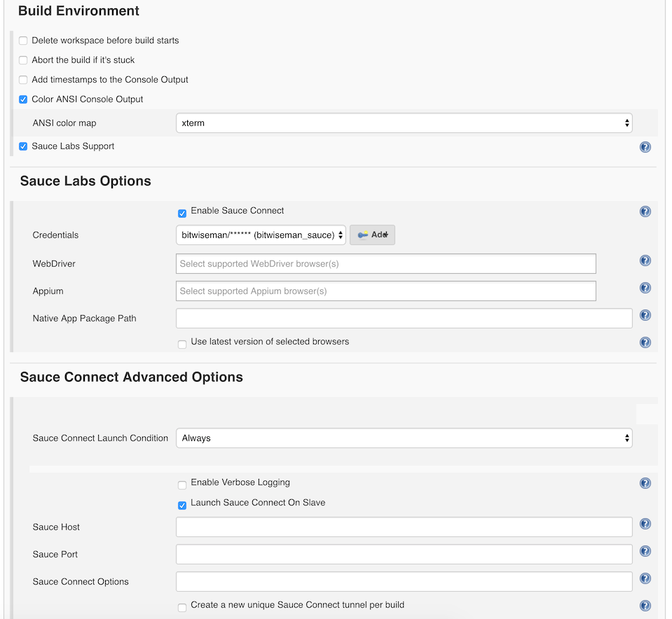Check Add timestamps to the Console Output

point(23,80)
